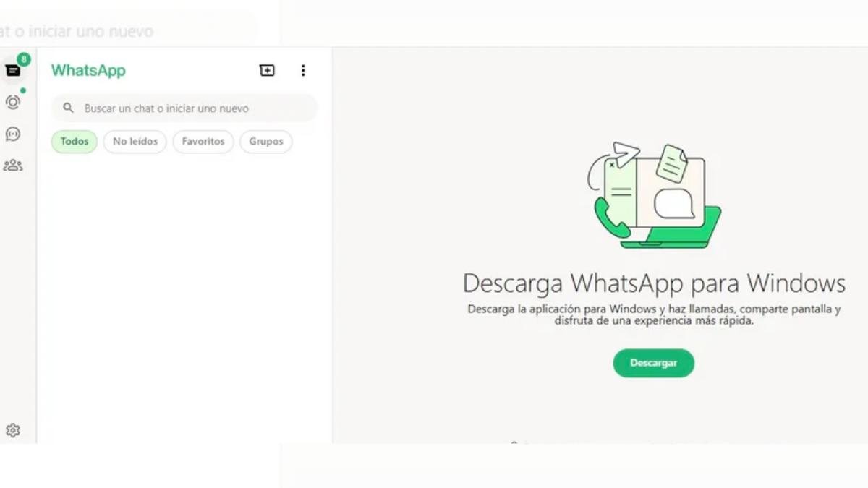Click the unread badge showing 8
Image resolution: width=868 pixels, height=488 pixels.
(24, 59)
